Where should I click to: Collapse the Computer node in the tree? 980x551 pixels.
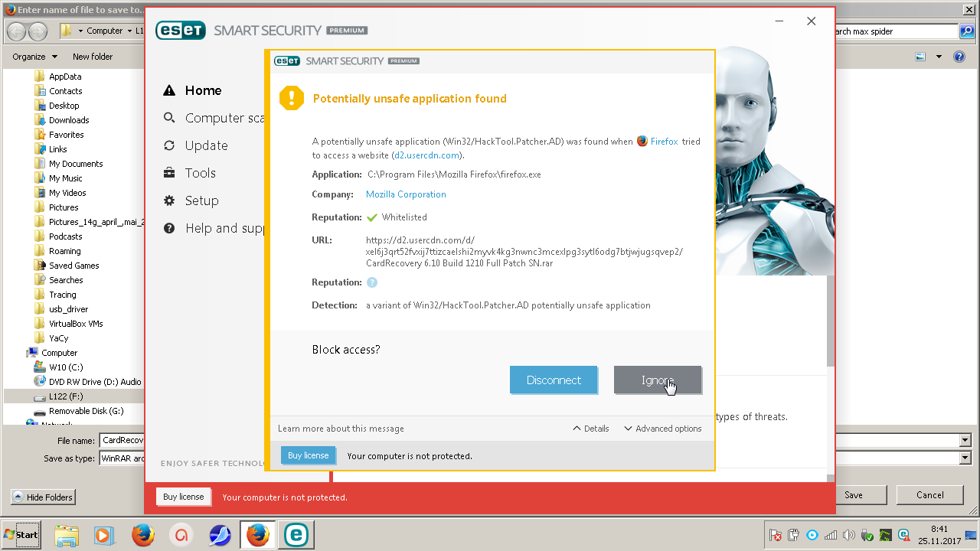coord(52,353)
